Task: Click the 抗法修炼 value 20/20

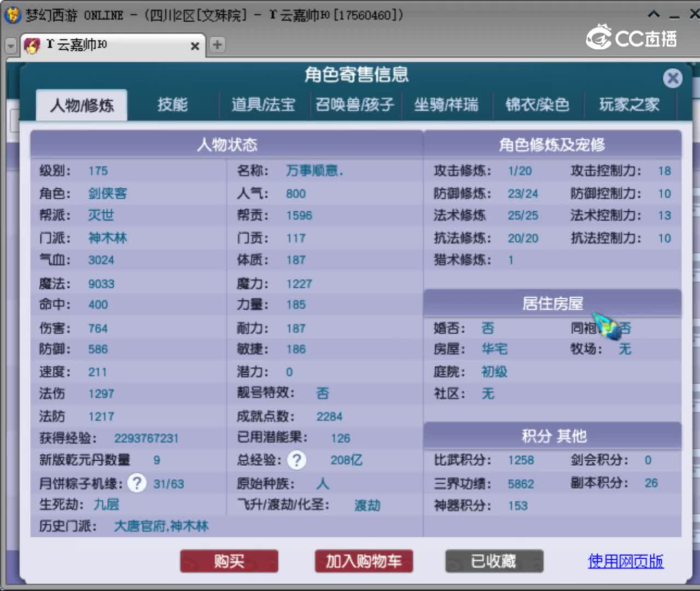Action: (523, 238)
